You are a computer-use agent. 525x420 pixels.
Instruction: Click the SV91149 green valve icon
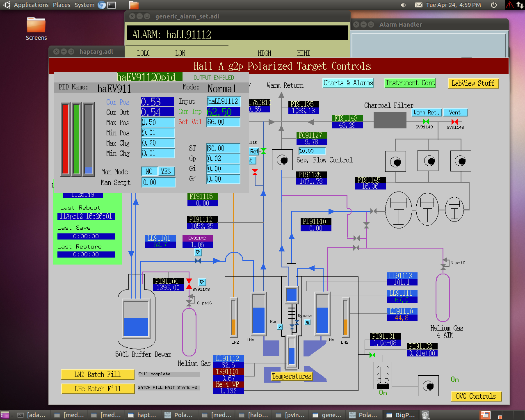(x=426, y=121)
